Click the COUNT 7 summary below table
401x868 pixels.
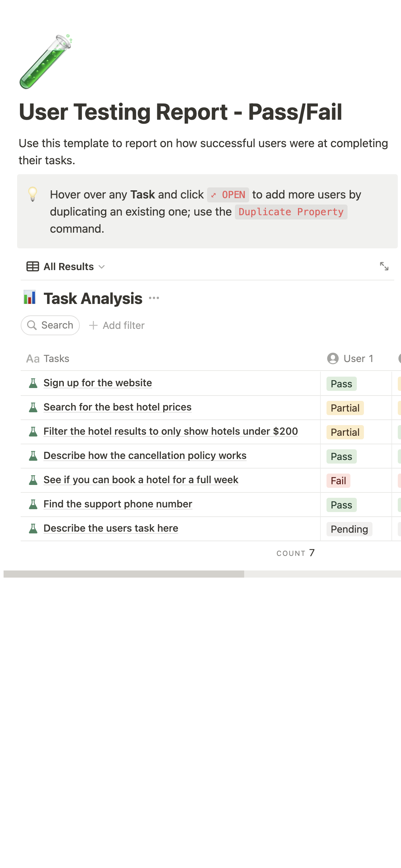tap(295, 553)
